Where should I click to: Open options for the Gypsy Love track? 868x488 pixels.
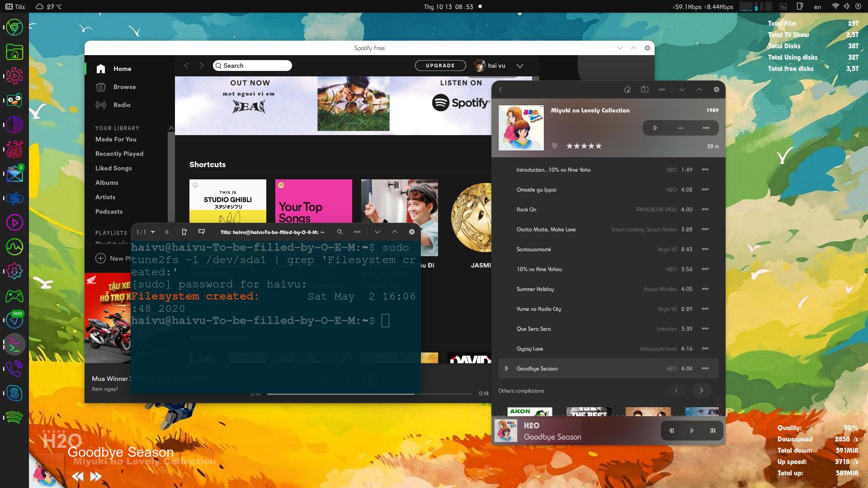pos(705,349)
